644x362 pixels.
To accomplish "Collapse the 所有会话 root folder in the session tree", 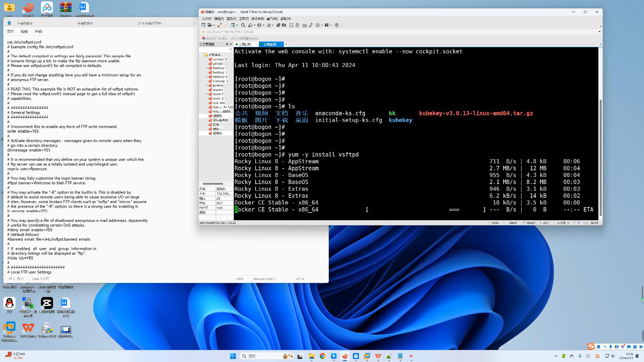I will coord(201,55).
